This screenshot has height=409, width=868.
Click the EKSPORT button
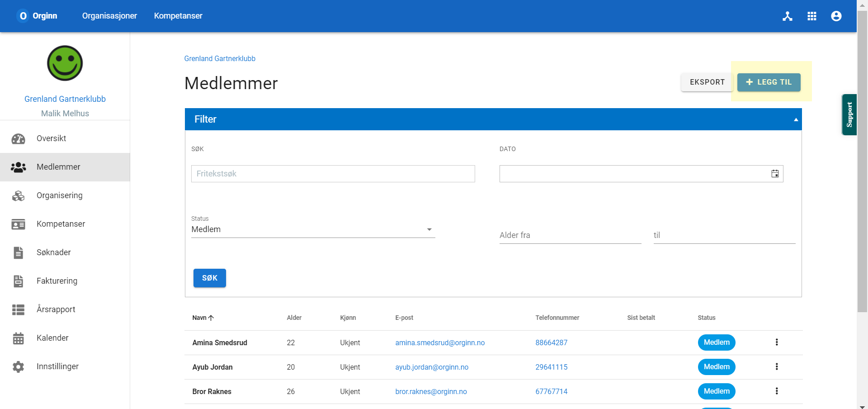click(x=707, y=82)
